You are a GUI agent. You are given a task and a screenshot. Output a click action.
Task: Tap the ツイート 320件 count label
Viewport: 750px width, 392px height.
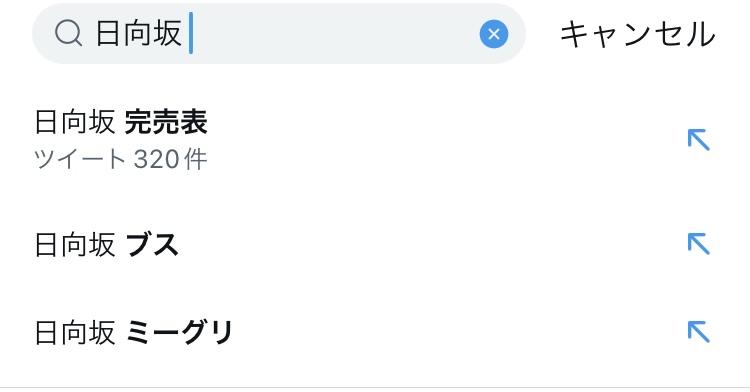(x=121, y=159)
